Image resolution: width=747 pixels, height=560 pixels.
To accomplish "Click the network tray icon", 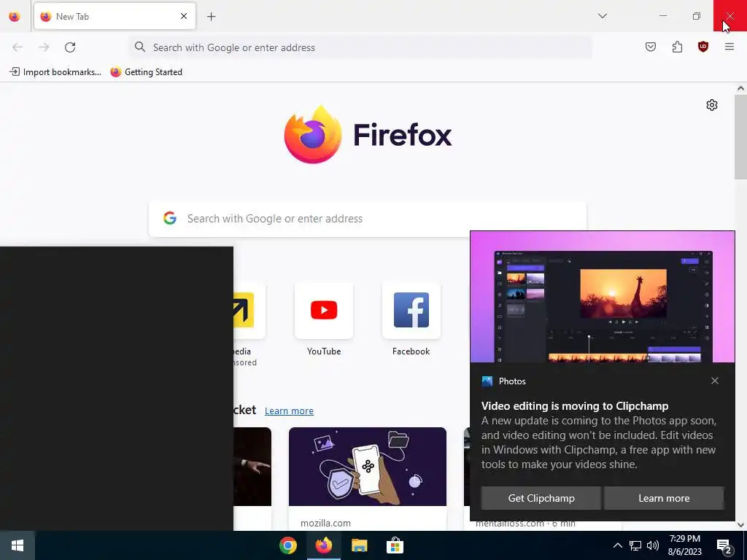I will 635,545.
